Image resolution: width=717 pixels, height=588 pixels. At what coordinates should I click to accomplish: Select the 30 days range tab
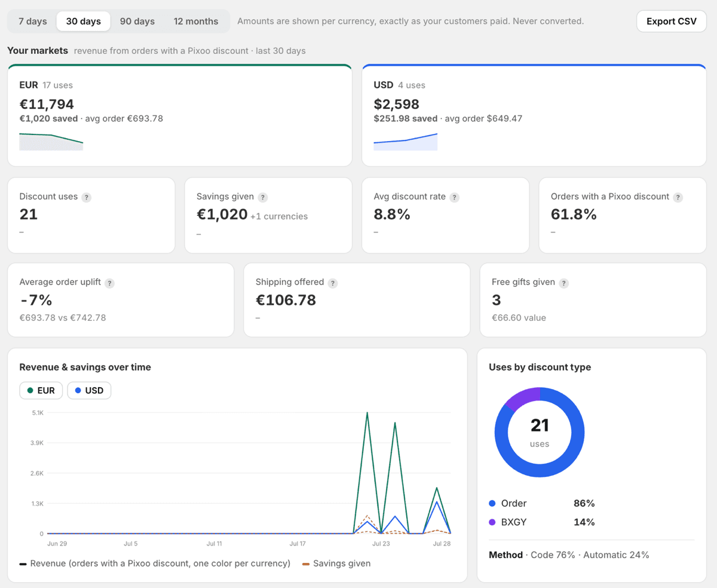(84, 21)
